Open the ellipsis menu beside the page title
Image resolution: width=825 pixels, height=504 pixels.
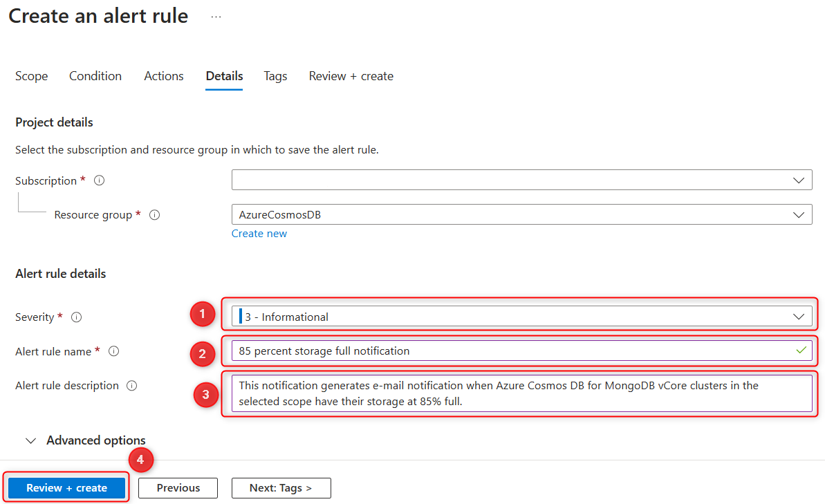[216, 15]
